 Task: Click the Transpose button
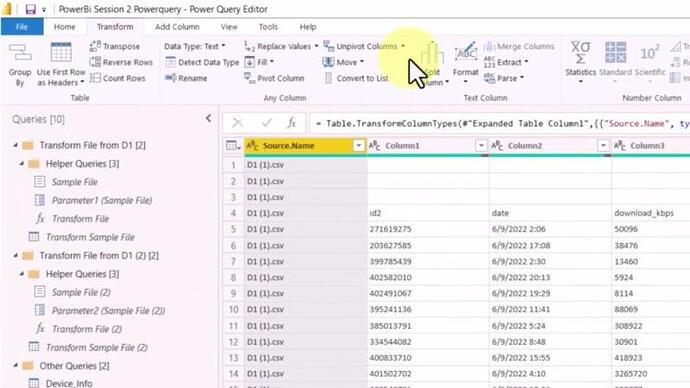pyautogui.click(x=115, y=46)
